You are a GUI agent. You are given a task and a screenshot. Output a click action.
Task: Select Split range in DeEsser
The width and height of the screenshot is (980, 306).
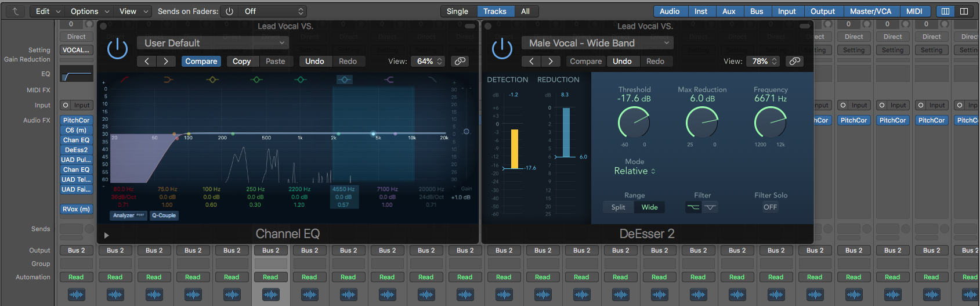(619, 207)
